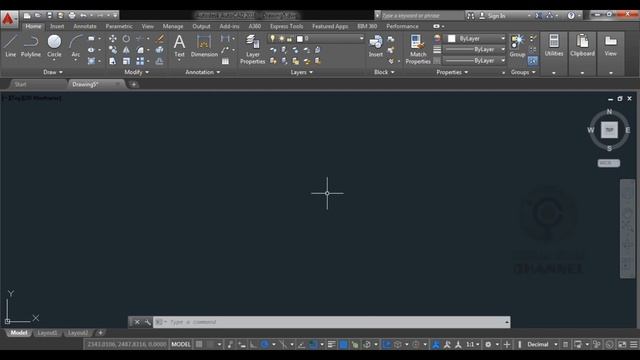The height and width of the screenshot is (360, 640).
Task: Click the keyword search box
Action: point(422,16)
